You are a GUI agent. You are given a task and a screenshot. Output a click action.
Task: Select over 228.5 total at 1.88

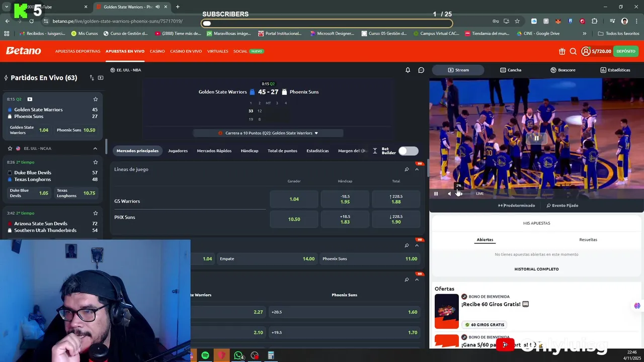pos(396,199)
